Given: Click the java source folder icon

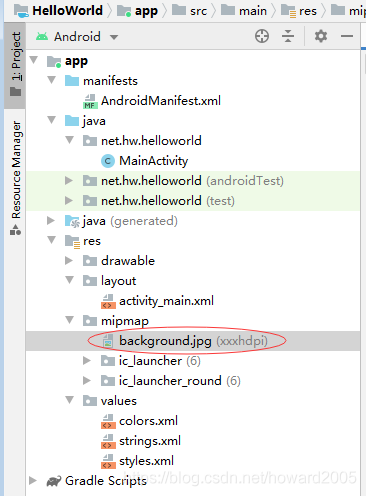Looking at the screenshot, I should click(72, 121).
